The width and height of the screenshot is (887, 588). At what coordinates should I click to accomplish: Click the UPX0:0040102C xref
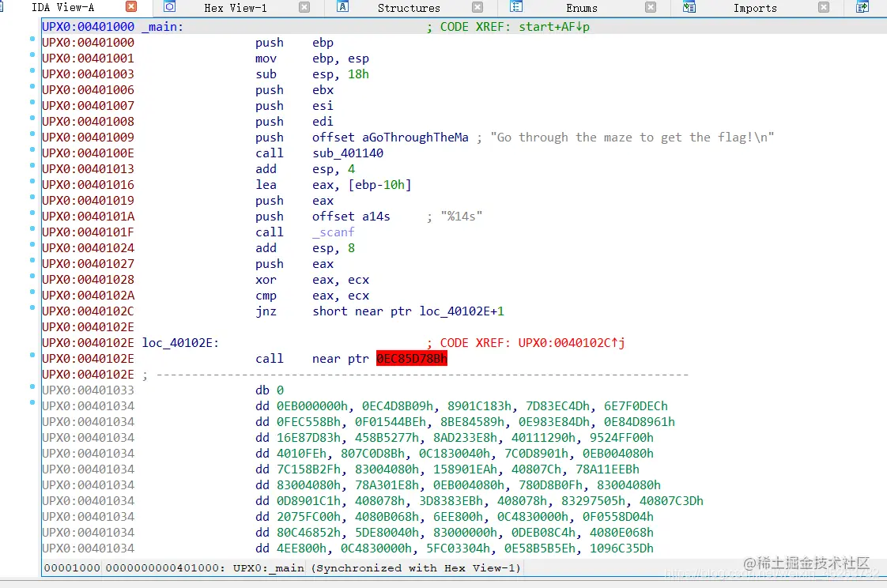pyautogui.click(x=572, y=343)
